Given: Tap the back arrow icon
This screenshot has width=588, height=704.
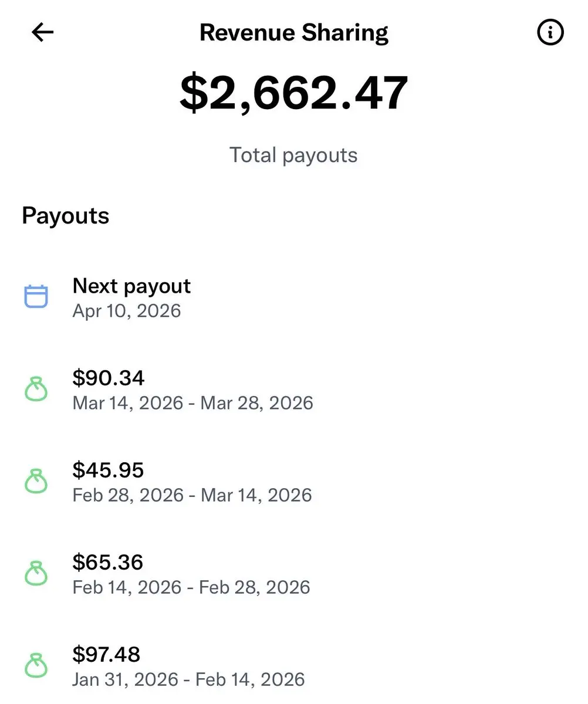Looking at the screenshot, I should [x=42, y=33].
